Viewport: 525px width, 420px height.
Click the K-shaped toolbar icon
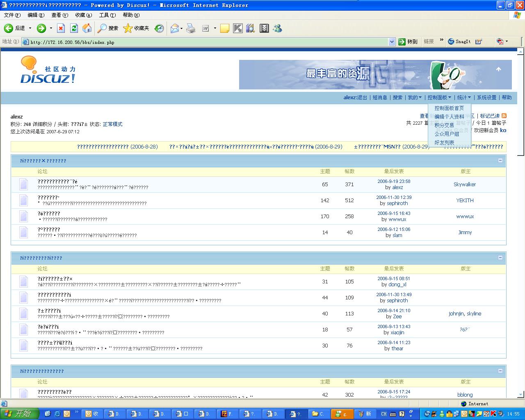click(x=237, y=28)
